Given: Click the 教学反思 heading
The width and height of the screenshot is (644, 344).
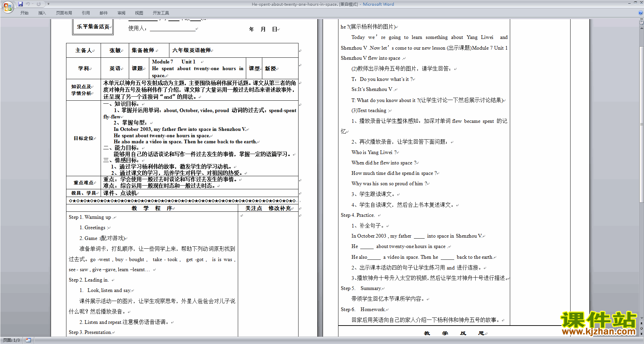Looking at the screenshot, I should pos(454,333).
